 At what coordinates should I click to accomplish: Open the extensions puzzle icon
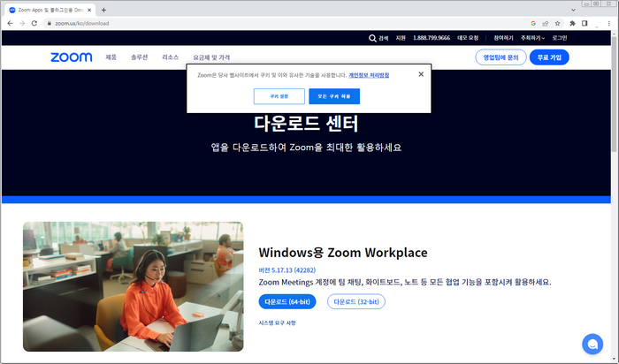click(572, 23)
